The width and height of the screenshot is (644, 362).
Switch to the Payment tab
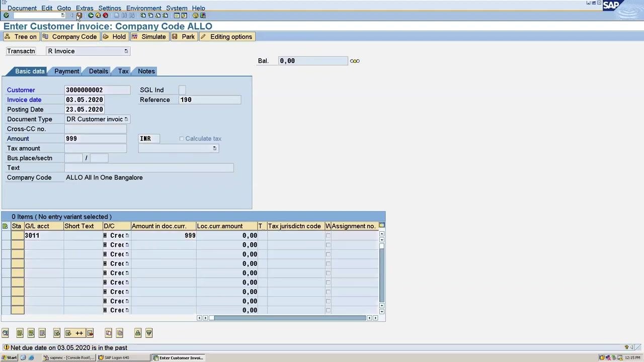[66, 71]
